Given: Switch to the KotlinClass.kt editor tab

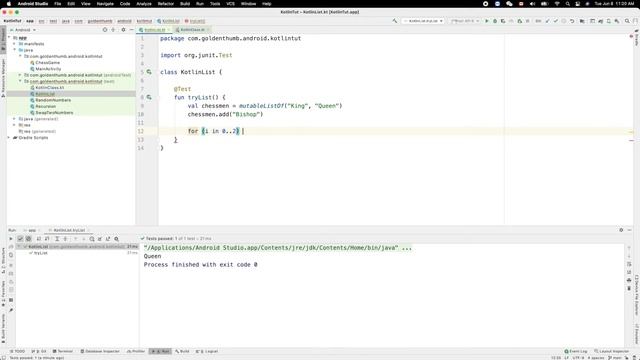Looking at the screenshot, I should coord(192,30).
